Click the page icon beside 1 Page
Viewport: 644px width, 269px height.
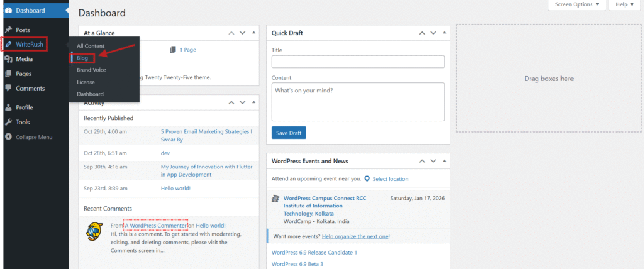coord(173,50)
